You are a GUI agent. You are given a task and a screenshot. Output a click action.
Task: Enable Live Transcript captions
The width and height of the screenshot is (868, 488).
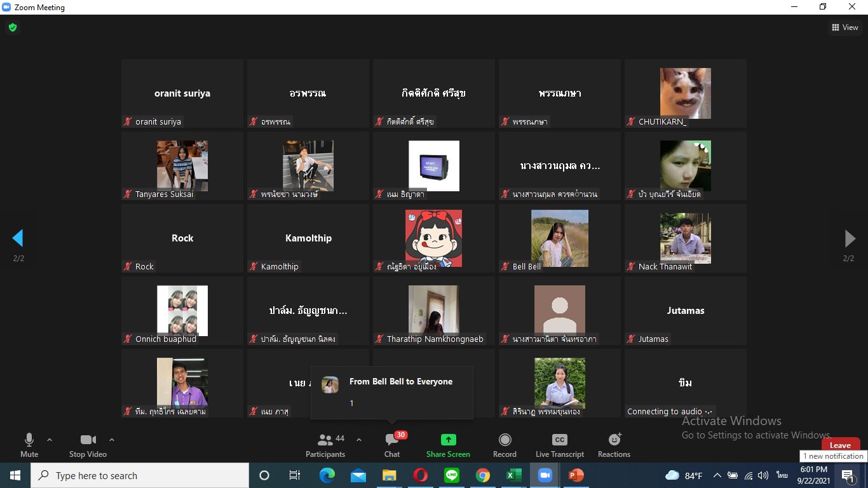pos(559,445)
